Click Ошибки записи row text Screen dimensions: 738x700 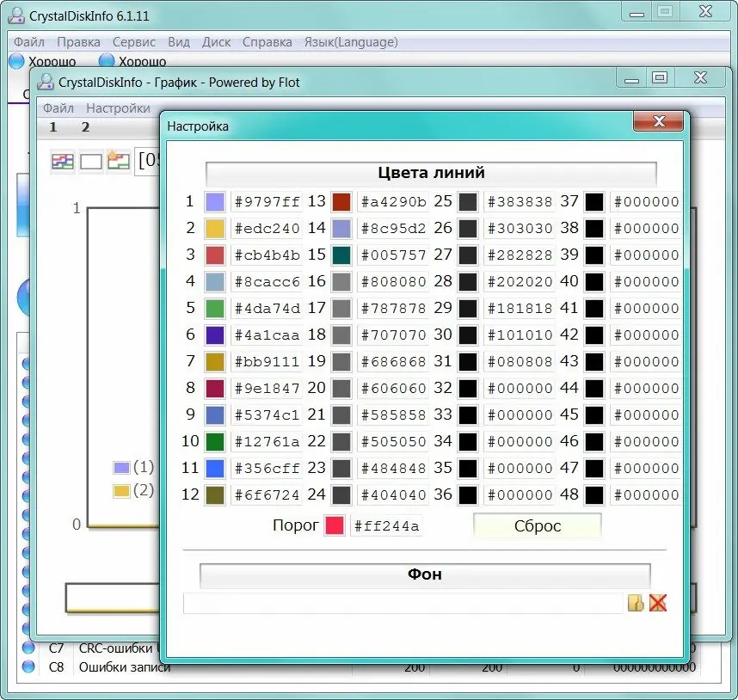125,667
